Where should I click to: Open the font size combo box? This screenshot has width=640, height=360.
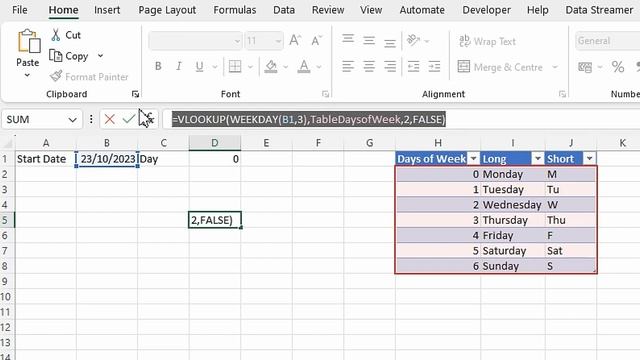tap(264, 41)
